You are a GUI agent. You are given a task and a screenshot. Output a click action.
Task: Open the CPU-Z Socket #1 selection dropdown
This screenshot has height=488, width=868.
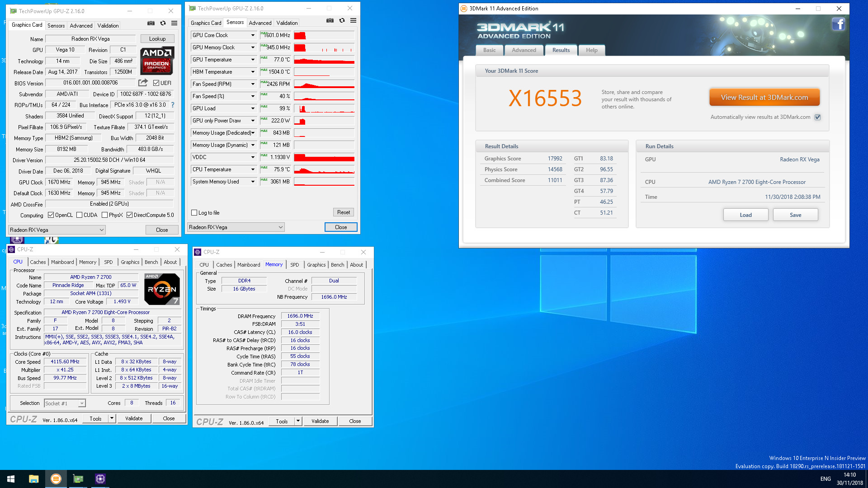tap(65, 404)
